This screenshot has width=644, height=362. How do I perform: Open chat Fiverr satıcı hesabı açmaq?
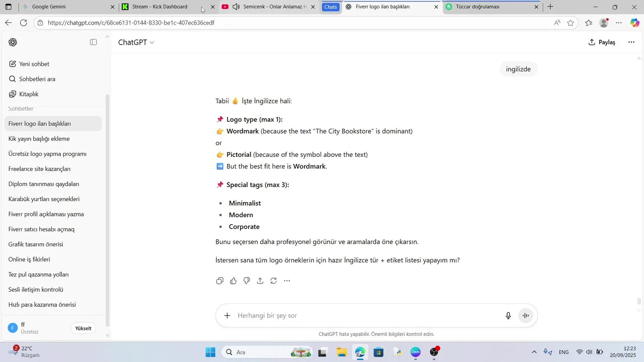click(53, 229)
